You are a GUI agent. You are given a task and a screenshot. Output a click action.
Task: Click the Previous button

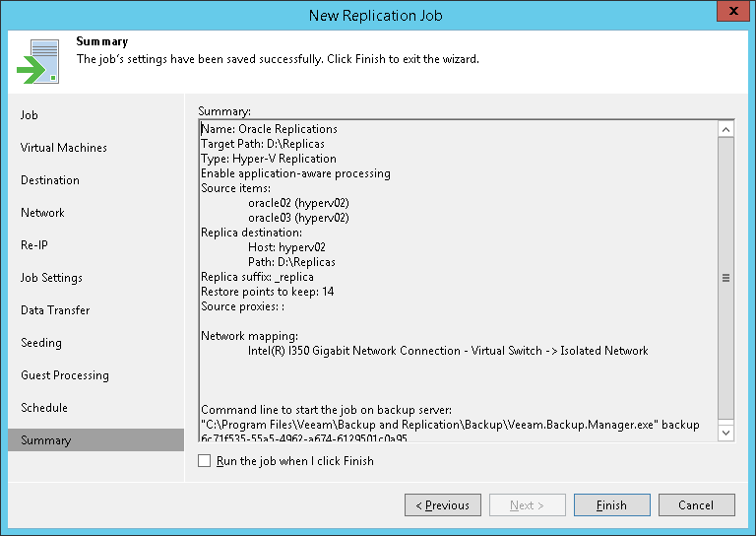442,505
